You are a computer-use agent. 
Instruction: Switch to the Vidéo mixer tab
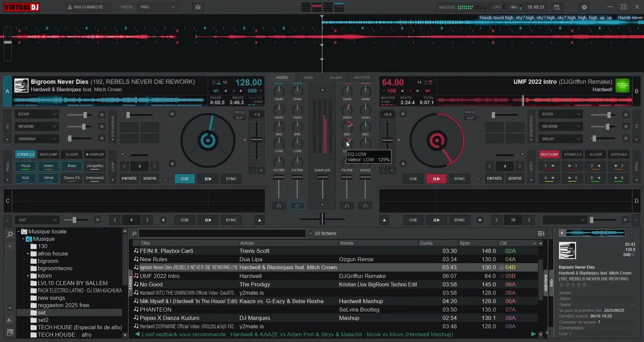click(308, 77)
